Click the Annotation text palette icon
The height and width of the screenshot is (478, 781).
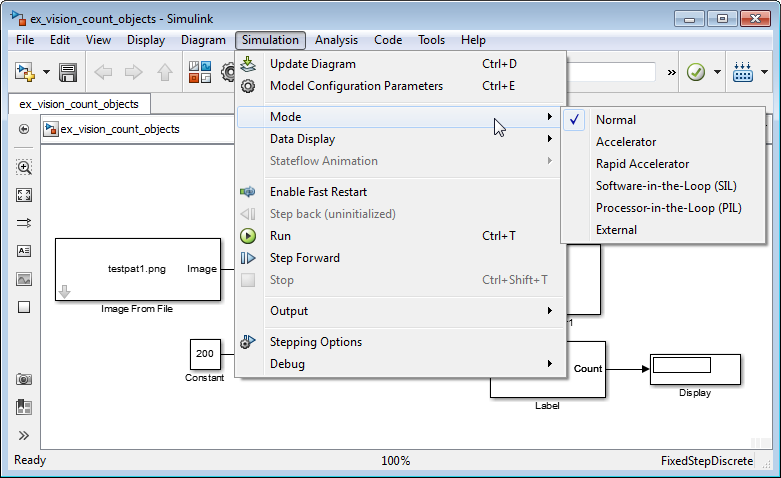pos(24,251)
